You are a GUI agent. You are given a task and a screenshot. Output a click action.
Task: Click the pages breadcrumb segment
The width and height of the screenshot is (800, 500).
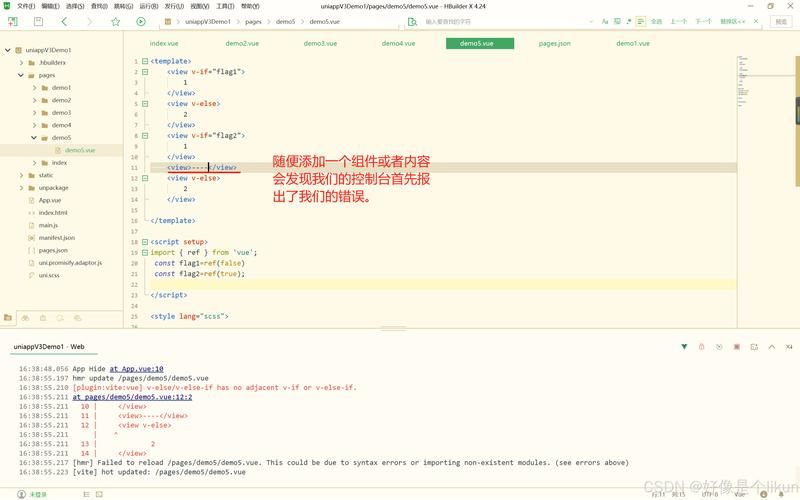pos(253,21)
